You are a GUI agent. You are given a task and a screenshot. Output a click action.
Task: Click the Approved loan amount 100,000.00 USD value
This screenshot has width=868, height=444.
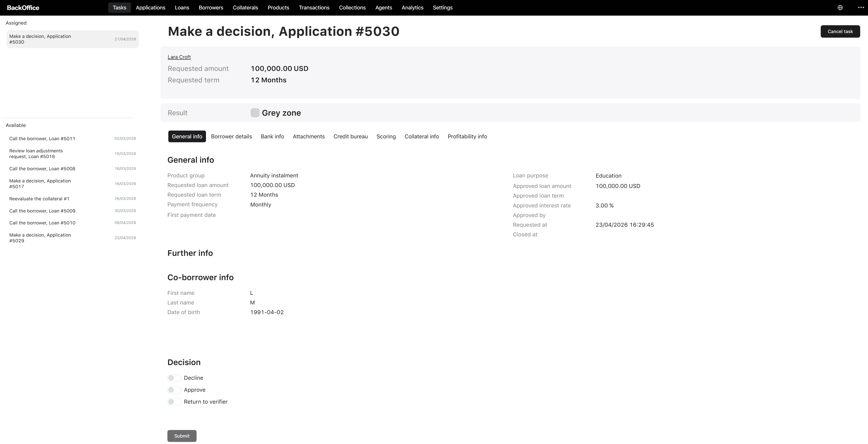click(x=618, y=186)
